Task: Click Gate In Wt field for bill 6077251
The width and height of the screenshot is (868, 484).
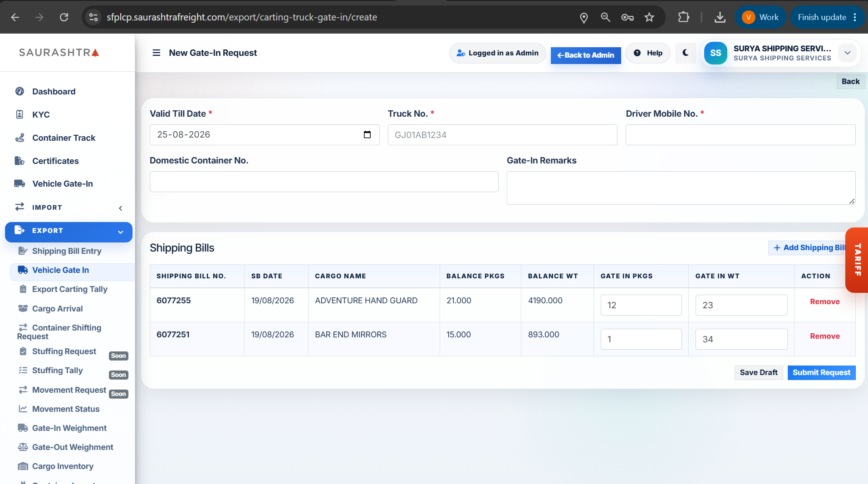Action: pyautogui.click(x=741, y=339)
